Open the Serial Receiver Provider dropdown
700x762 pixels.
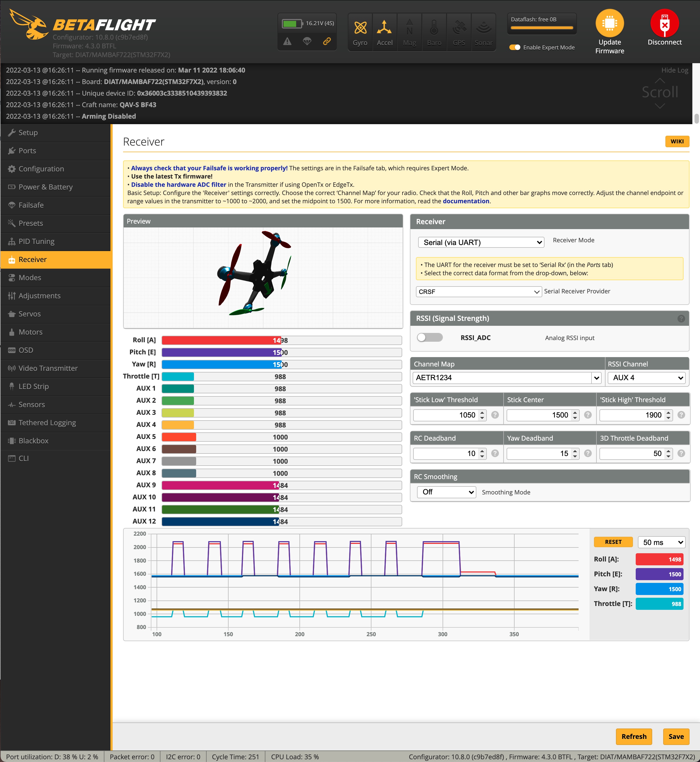coord(479,292)
